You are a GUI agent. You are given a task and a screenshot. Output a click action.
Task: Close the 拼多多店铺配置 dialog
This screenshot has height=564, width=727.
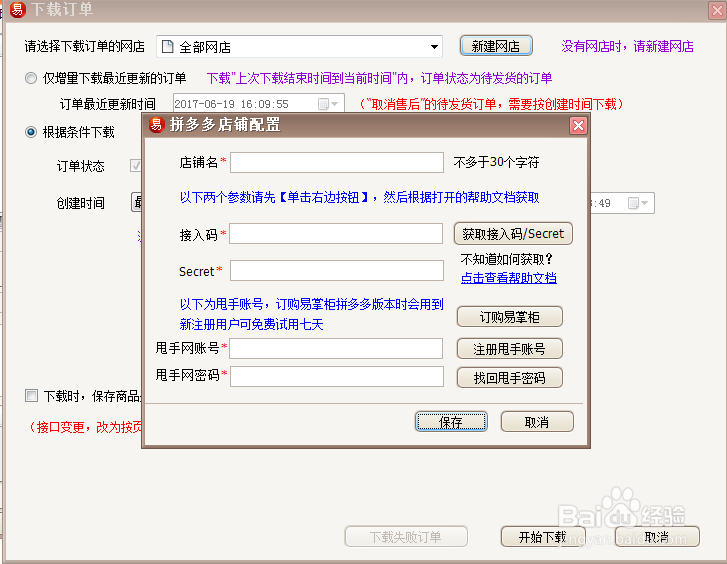click(578, 125)
